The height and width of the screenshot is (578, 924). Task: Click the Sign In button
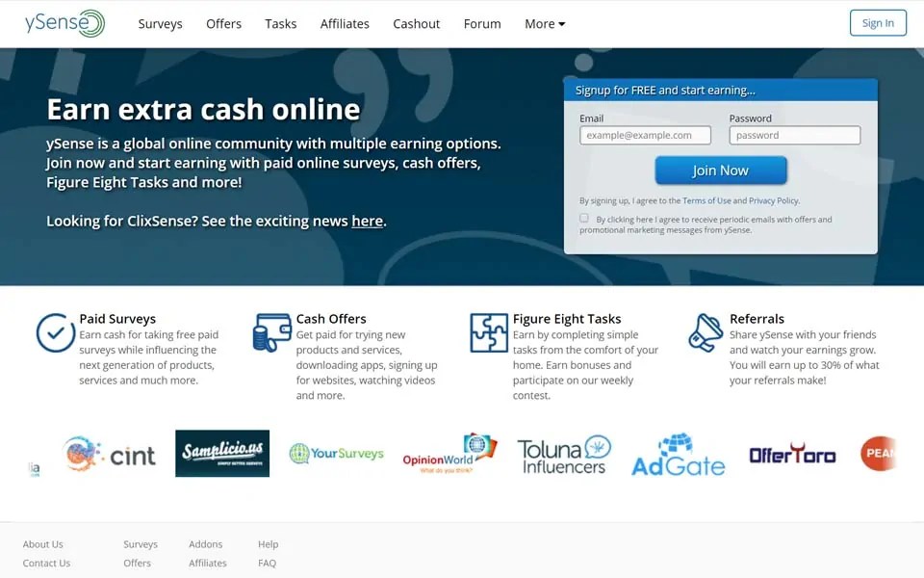point(877,22)
